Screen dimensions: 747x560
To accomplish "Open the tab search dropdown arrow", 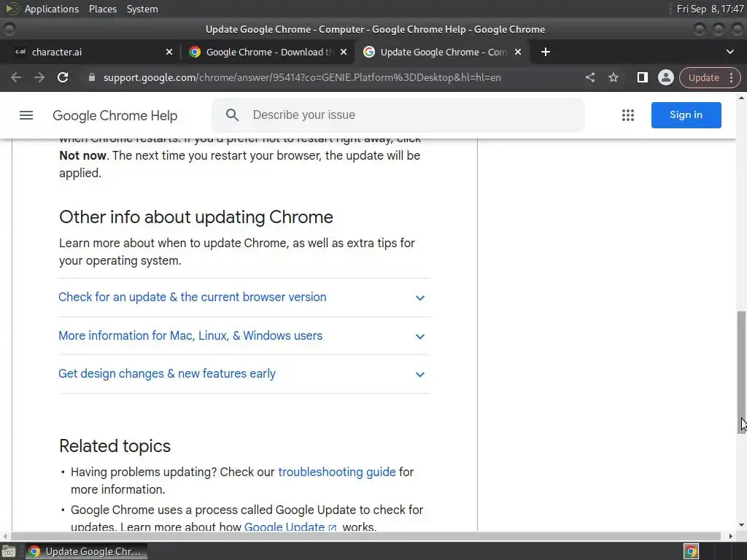I will 729,52.
